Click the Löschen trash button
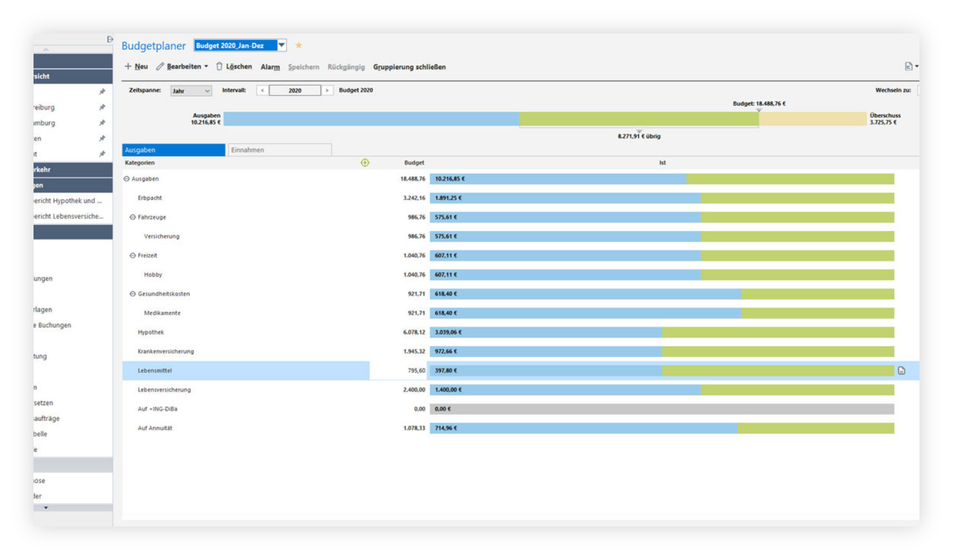The width and height of the screenshot is (953, 560). coord(234,67)
